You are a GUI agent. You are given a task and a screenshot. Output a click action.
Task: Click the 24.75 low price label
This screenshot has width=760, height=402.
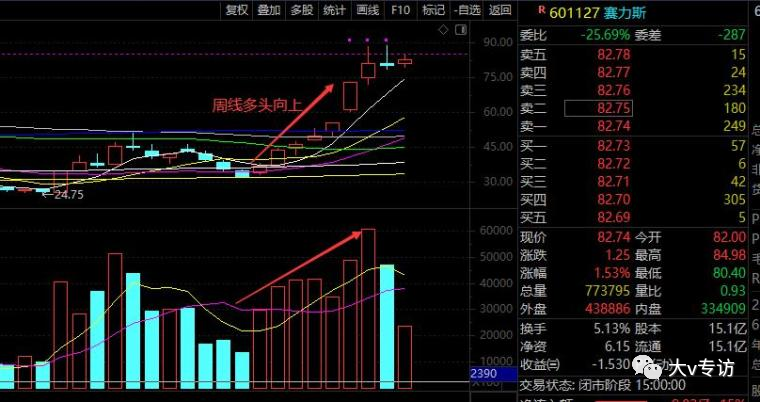(69, 195)
